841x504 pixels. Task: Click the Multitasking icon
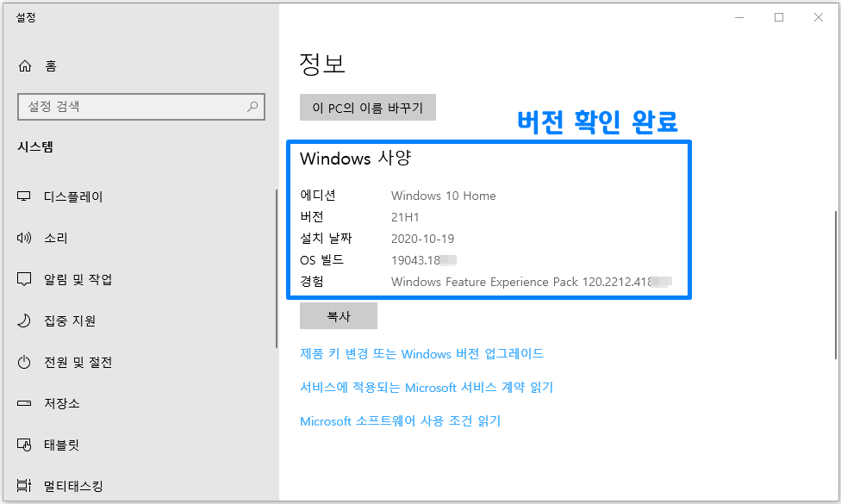[x=24, y=486]
